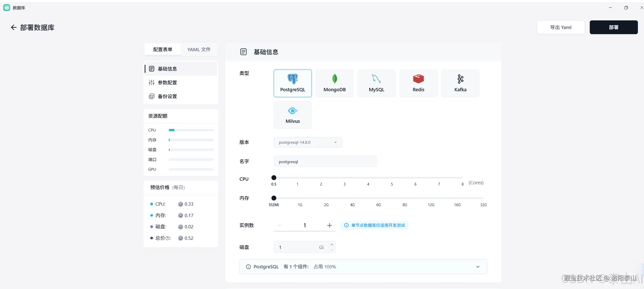644x289 pixels.
Task: Click the 名字 name input field
Action: [x=325, y=161]
